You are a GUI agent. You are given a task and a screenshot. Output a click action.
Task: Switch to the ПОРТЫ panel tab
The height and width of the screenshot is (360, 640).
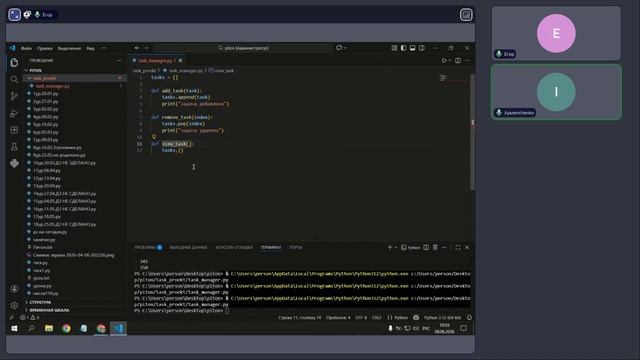296,247
